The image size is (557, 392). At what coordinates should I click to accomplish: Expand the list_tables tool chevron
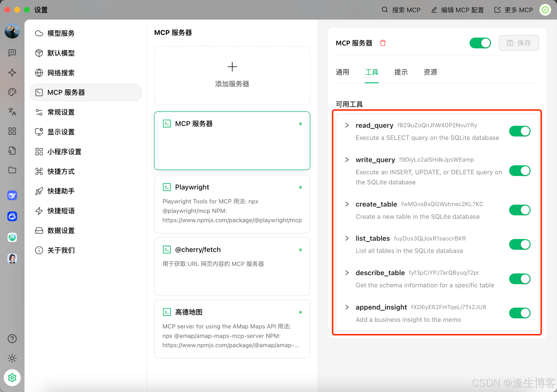tap(347, 238)
